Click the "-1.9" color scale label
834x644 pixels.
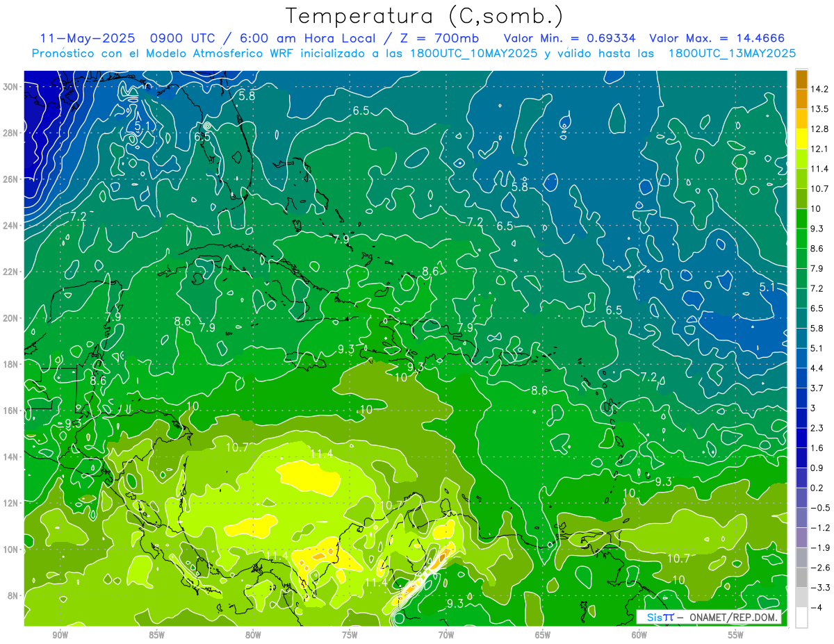[819, 547]
